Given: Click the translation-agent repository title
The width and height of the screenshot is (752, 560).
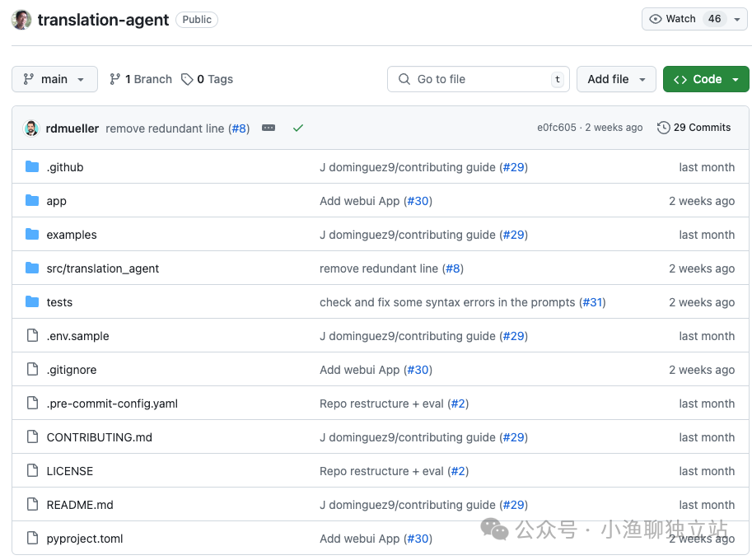Looking at the screenshot, I should (x=103, y=20).
